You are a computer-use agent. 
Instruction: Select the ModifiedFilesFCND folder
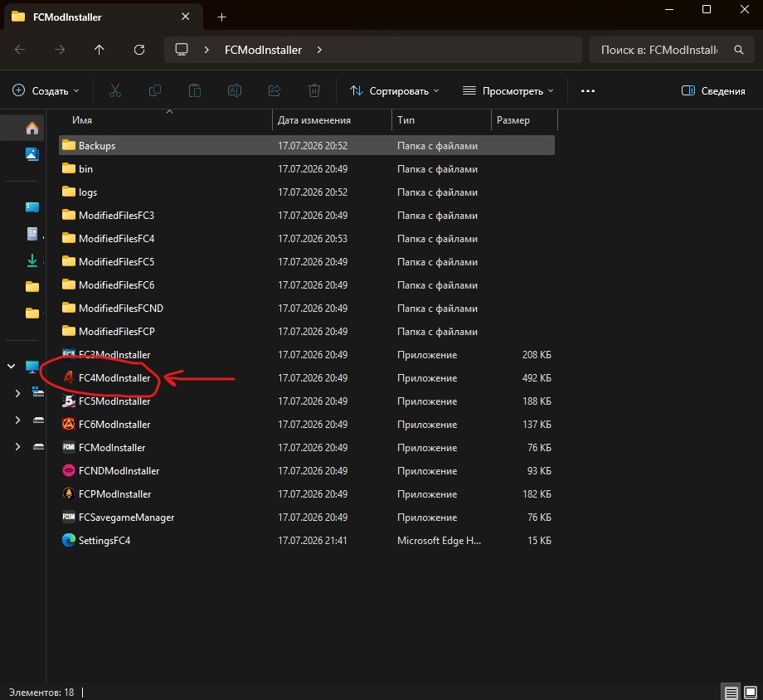(307, 309)
